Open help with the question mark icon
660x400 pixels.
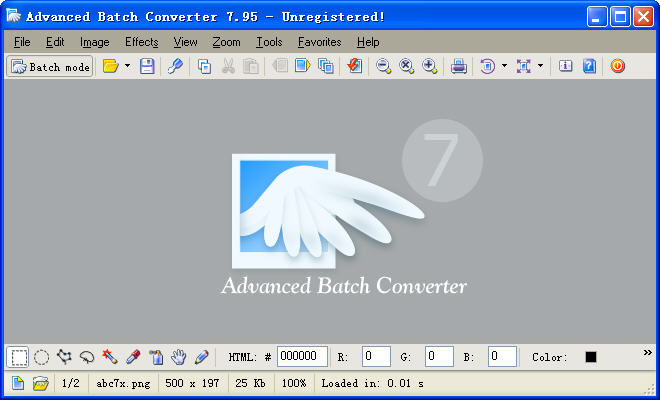[x=589, y=66]
